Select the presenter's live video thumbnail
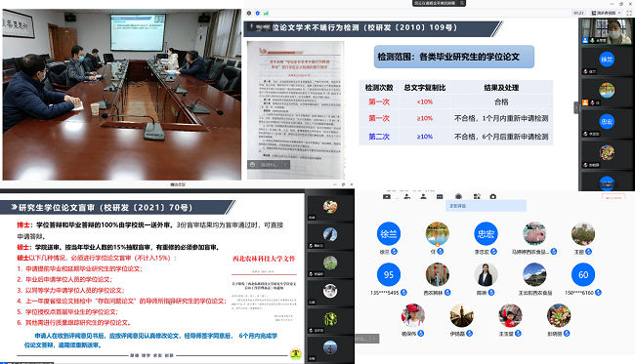This screenshot has width=635, height=364. tap(607, 31)
